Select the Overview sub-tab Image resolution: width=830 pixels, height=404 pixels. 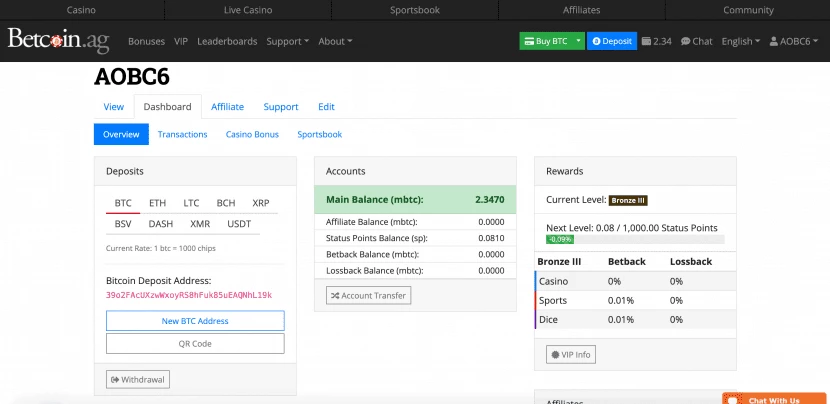[x=121, y=134]
